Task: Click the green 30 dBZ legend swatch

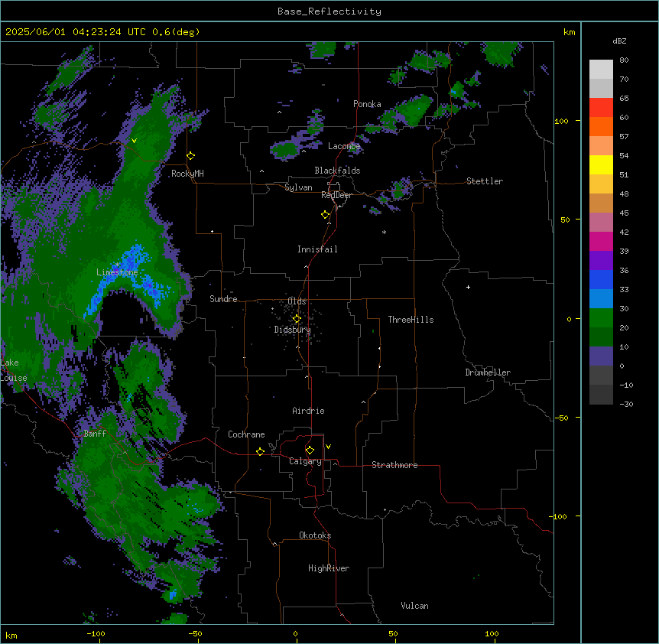Action: [x=601, y=317]
